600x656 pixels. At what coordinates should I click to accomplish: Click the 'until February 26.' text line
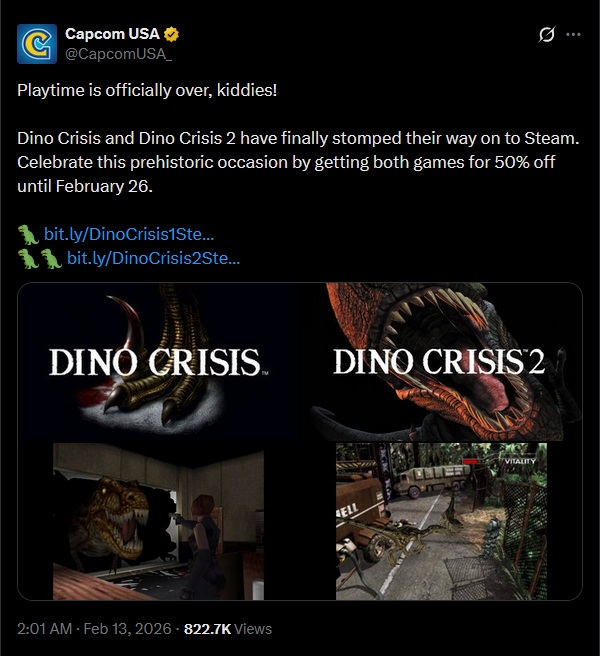[x=85, y=186]
